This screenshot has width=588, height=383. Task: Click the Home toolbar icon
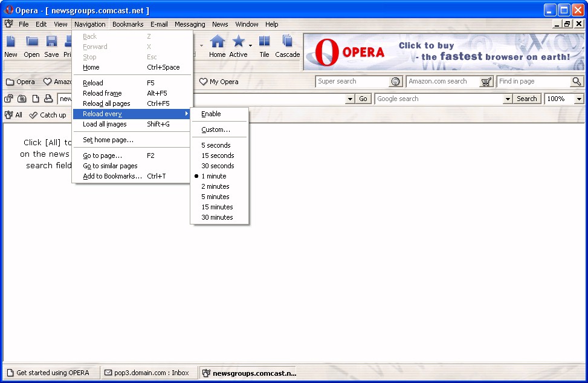[217, 42]
